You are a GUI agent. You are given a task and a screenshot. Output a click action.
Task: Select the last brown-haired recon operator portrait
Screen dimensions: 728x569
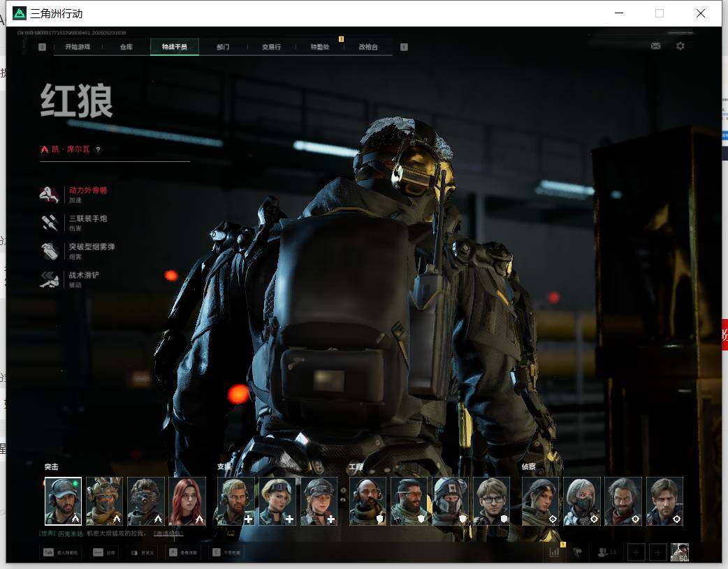[665, 501]
